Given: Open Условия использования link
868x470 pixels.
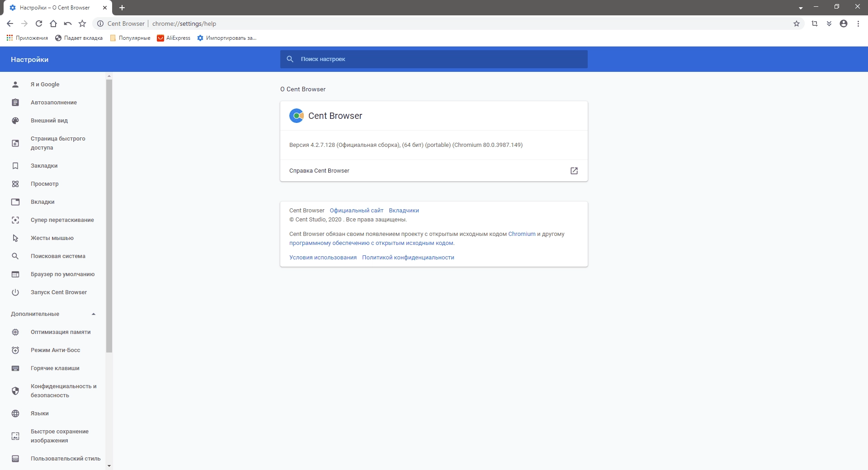Looking at the screenshot, I should (323, 258).
